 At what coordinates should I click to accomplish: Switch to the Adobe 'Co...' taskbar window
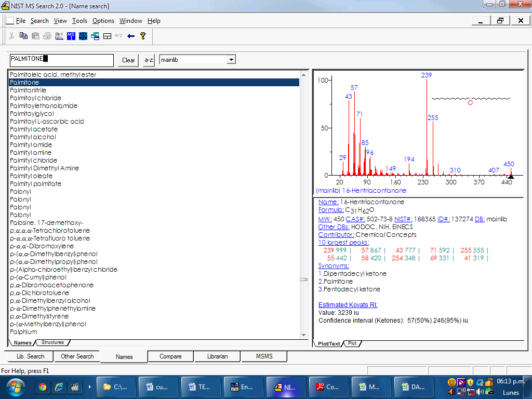[x=328, y=387]
